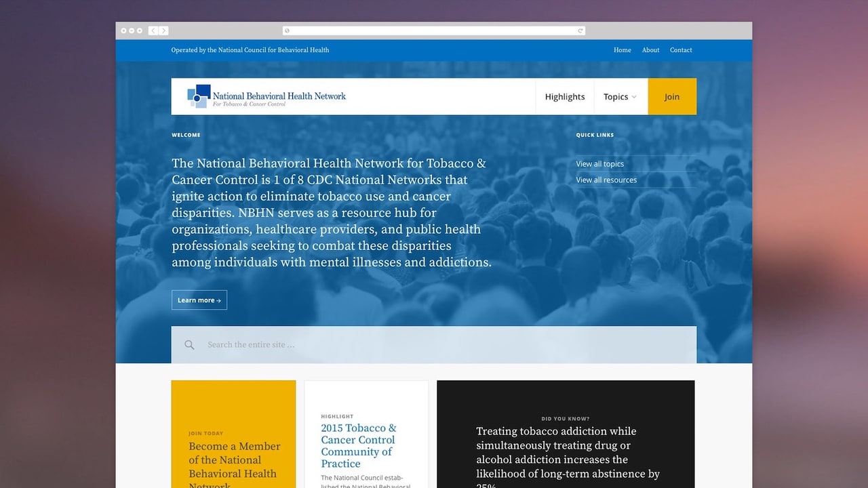Click 'Operated by the National Council' text
Viewport: 868px width, 488px height.
pyautogui.click(x=250, y=50)
